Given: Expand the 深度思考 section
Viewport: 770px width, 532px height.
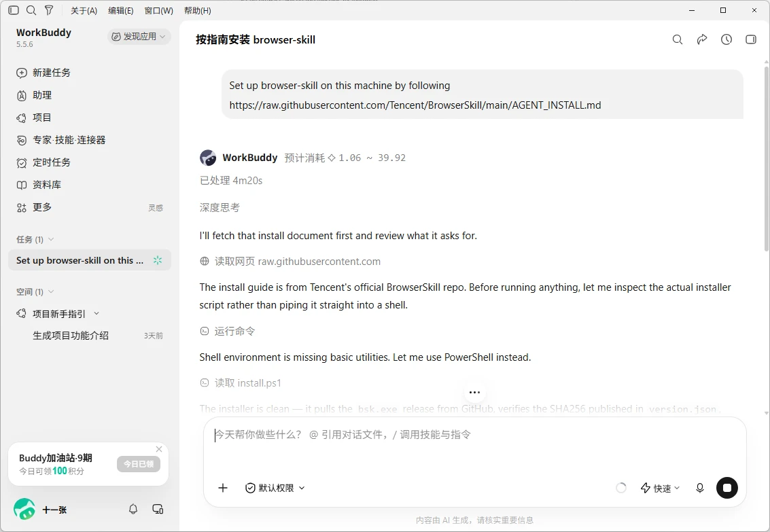Looking at the screenshot, I should (220, 208).
